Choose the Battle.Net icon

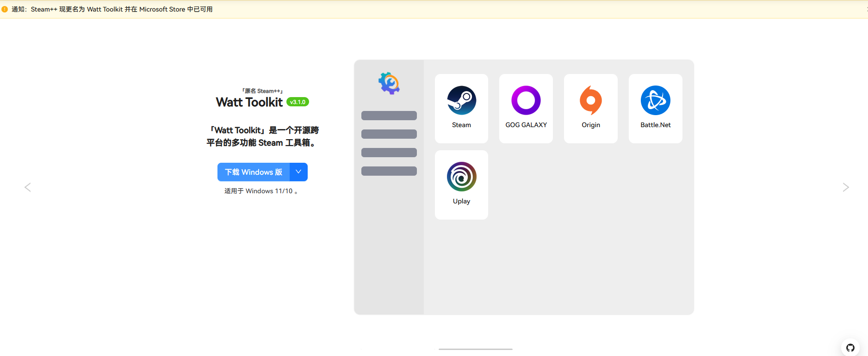(x=655, y=100)
